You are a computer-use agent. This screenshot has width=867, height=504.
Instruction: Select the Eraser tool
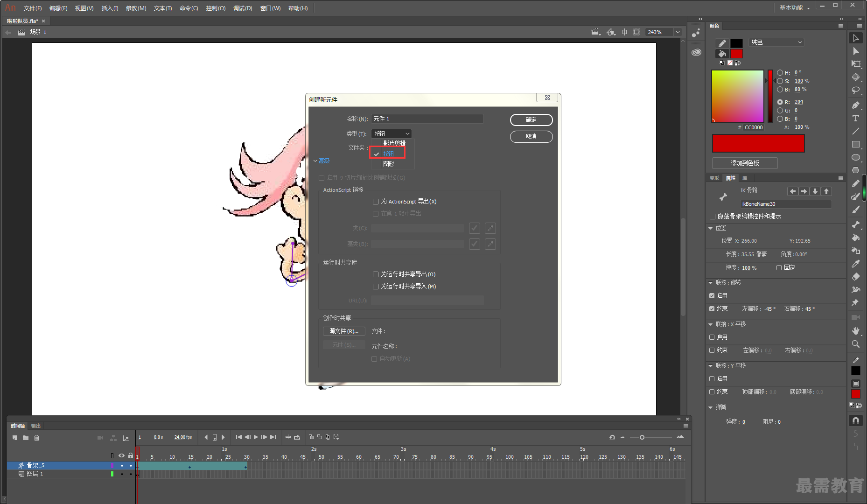click(x=856, y=277)
